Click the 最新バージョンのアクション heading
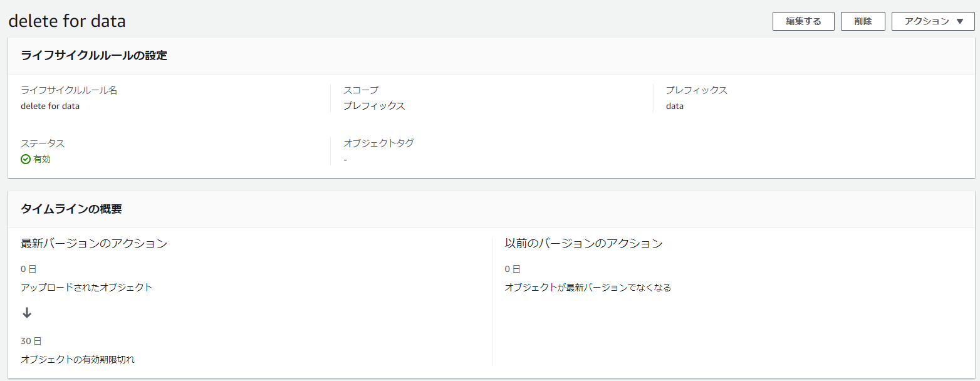This screenshot has width=980, height=381. click(94, 244)
